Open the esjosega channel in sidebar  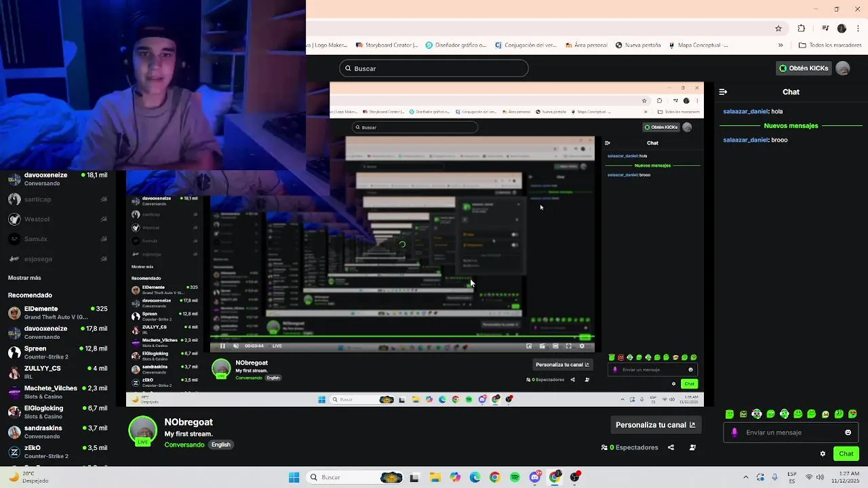58,259
